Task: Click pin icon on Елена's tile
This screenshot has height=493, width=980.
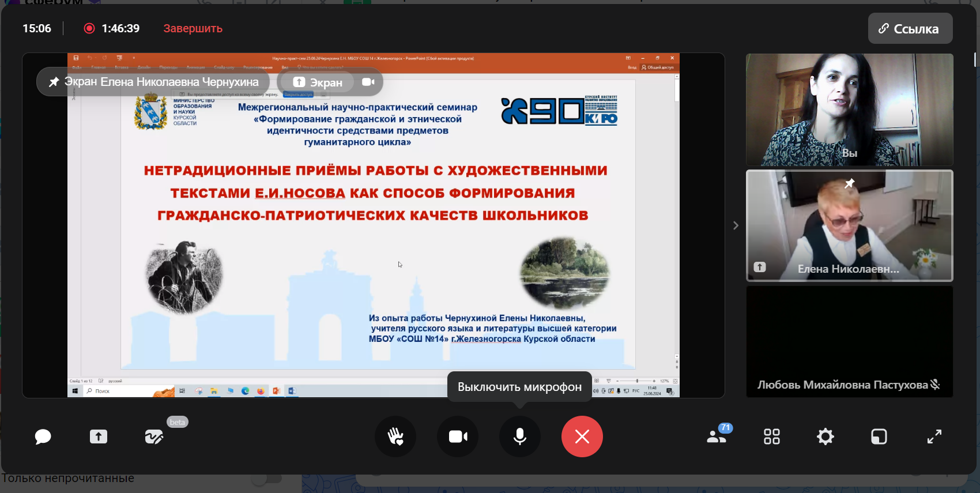Action: [850, 183]
